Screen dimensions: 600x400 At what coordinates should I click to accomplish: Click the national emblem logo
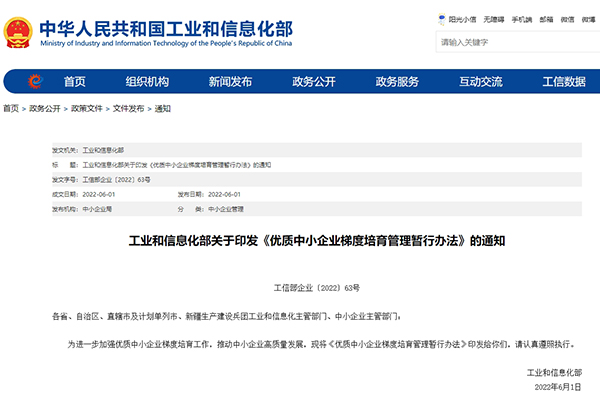(20, 29)
